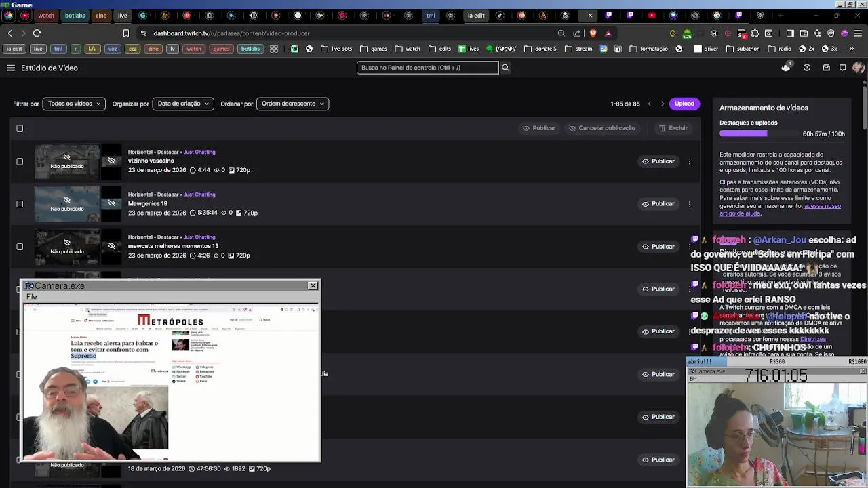
Task: Click Publicar for vizinho vascaíno
Action: point(658,161)
